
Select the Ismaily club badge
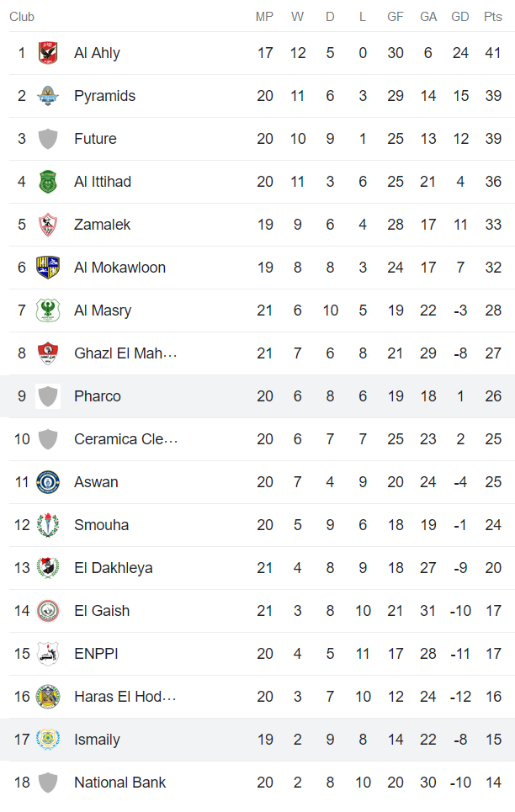point(48,739)
